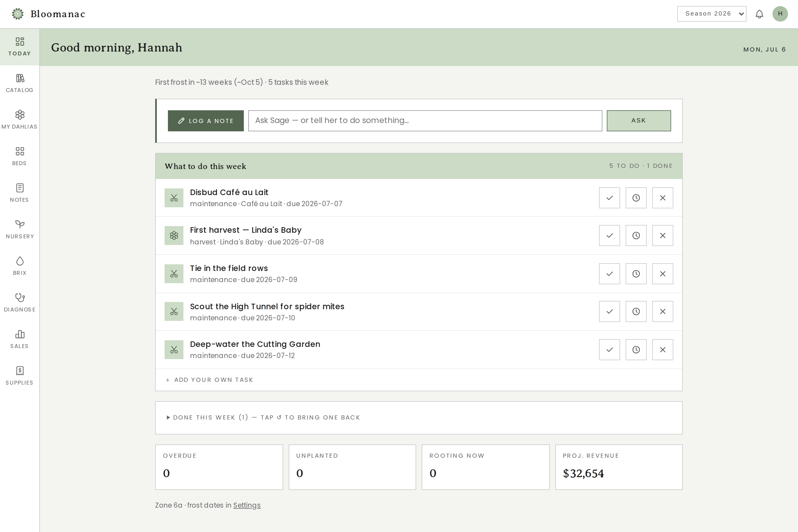The height and width of the screenshot is (532, 798).
Task: Open the Catalog section
Action: [x=20, y=83]
